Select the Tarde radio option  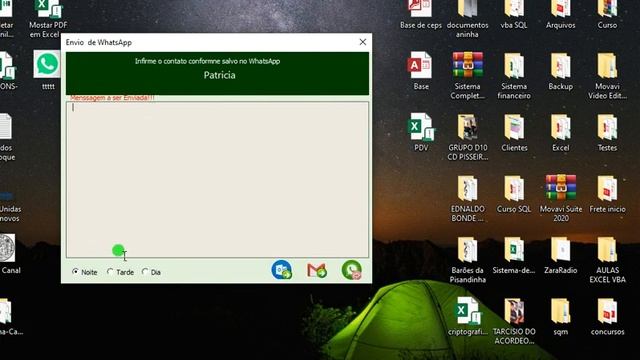tap(120, 272)
